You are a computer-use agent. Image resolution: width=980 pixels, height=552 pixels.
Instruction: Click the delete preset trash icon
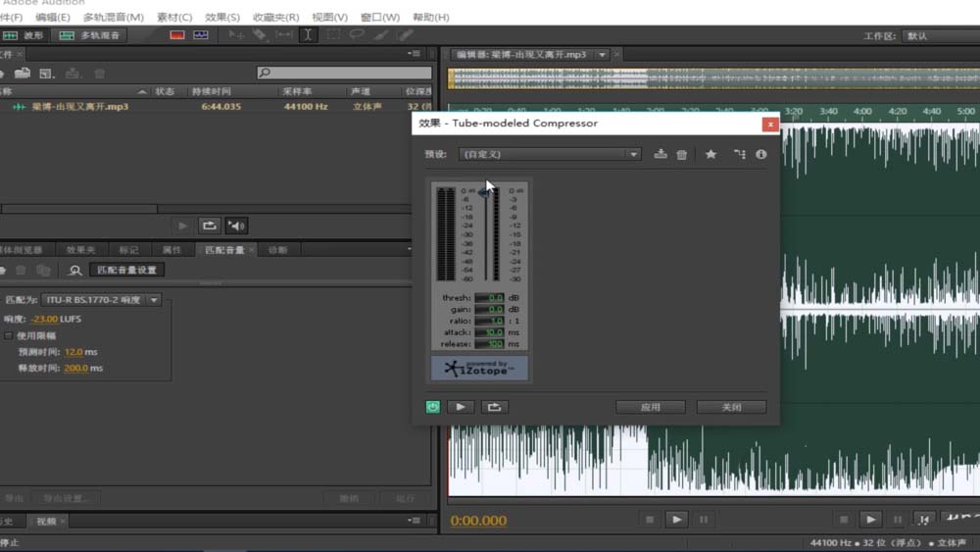point(682,154)
